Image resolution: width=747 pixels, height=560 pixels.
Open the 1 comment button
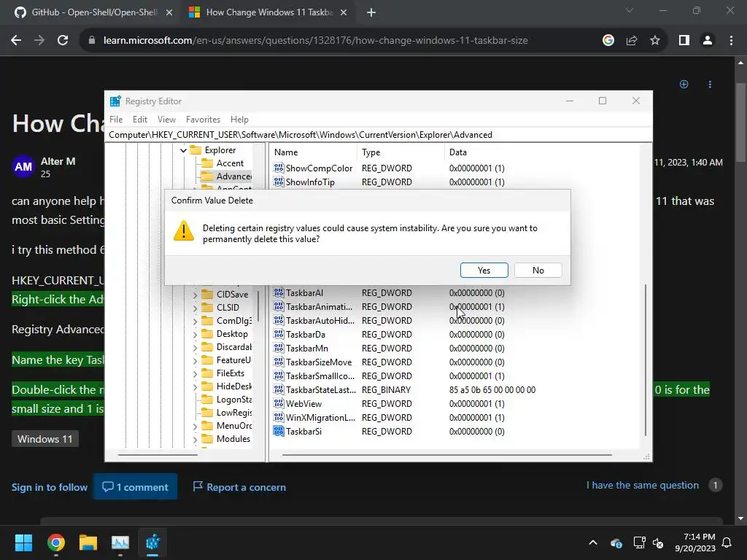(135, 486)
